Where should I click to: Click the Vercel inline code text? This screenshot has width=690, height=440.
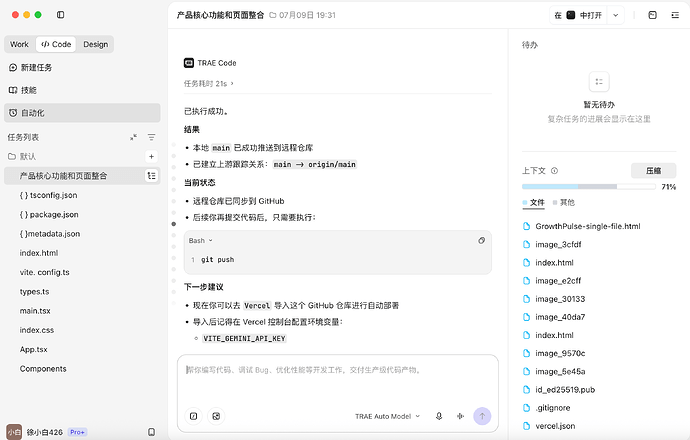(257, 306)
